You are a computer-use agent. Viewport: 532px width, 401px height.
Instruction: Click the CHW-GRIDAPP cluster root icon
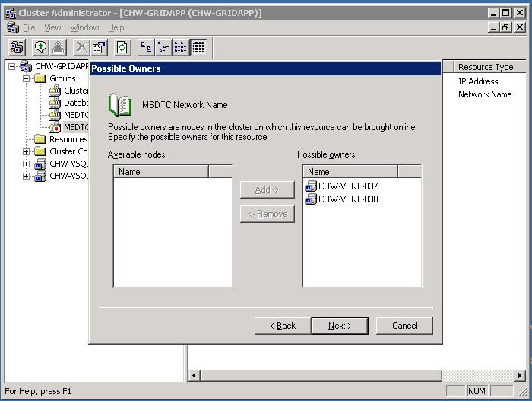tap(26, 66)
